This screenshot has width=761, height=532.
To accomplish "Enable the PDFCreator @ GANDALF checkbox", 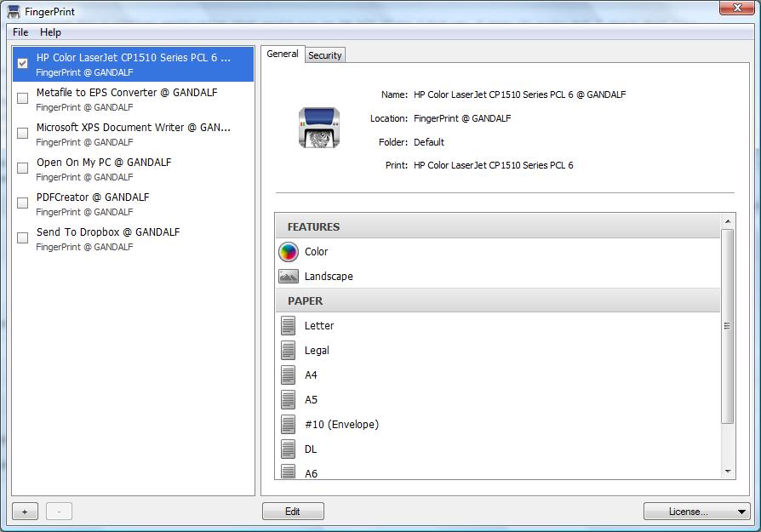I will (23, 203).
